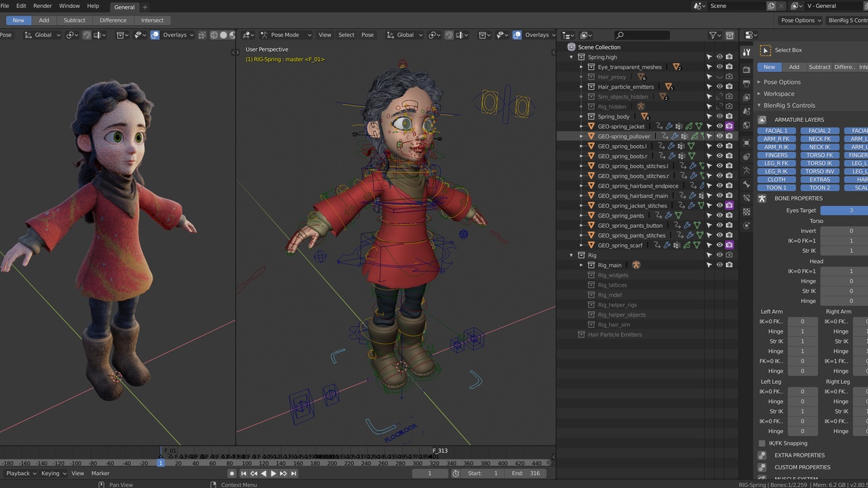Toggle render camera visibility for GEO_spring_scarf

click(729, 245)
